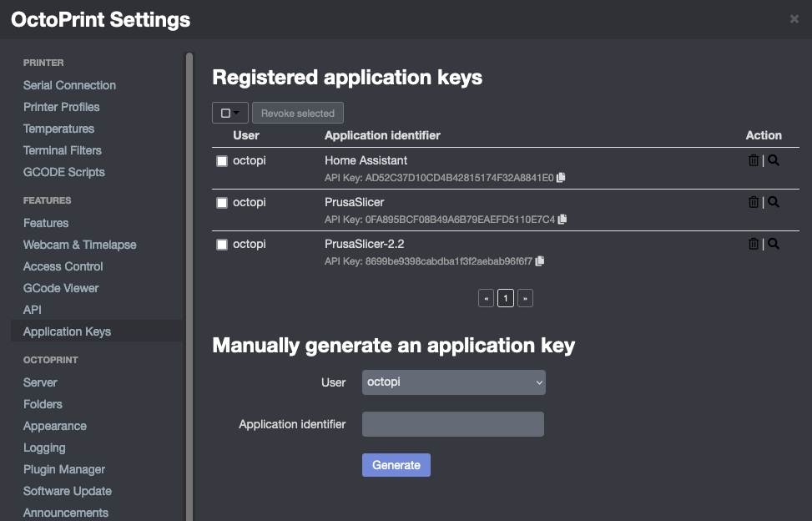Focus the Application identifier text field
The width and height of the screenshot is (812, 521).
(x=452, y=424)
